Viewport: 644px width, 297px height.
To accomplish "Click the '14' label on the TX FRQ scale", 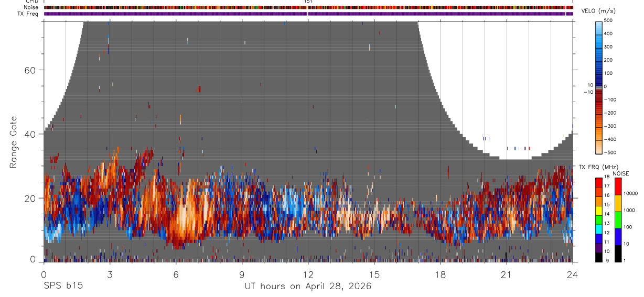I will [608, 214].
